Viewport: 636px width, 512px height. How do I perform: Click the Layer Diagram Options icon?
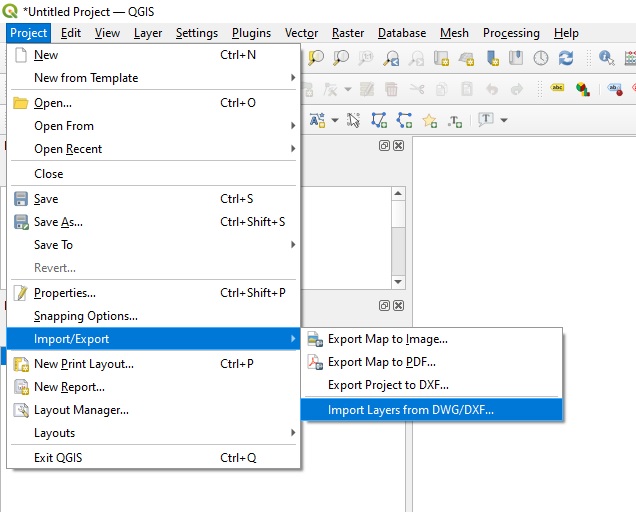click(x=582, y=89)
